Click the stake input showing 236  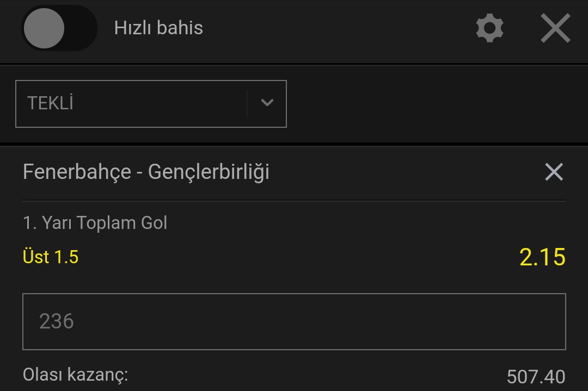294,322
